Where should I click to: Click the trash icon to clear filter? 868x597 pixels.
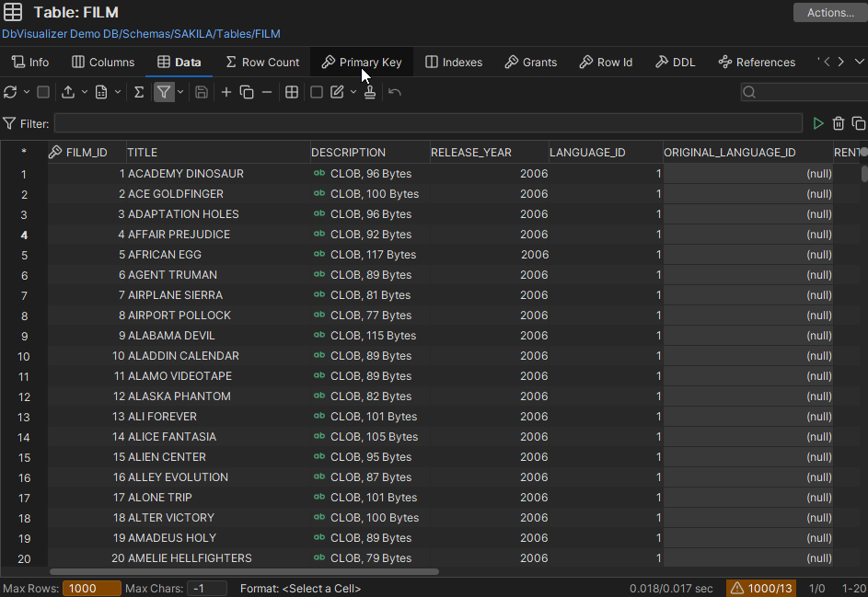pyautogui.click(x=839, y=123)
